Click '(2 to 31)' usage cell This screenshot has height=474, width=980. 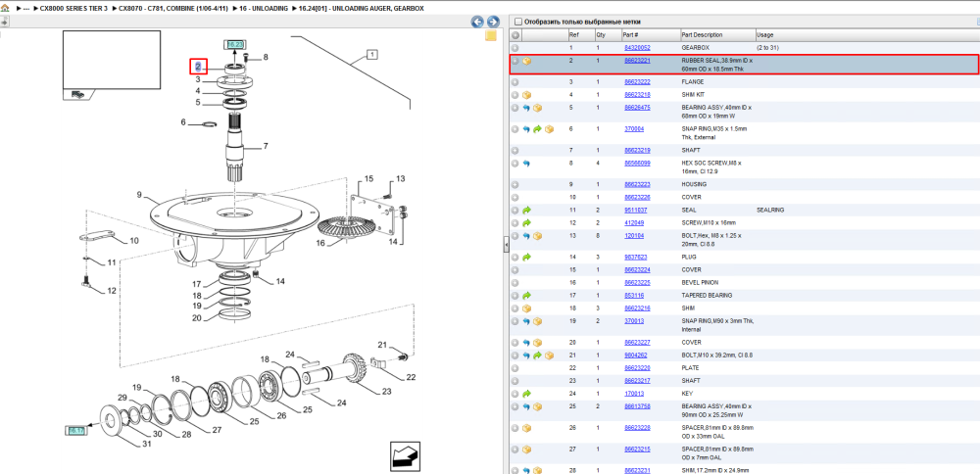pyautogui.click(x=767, y=48)
